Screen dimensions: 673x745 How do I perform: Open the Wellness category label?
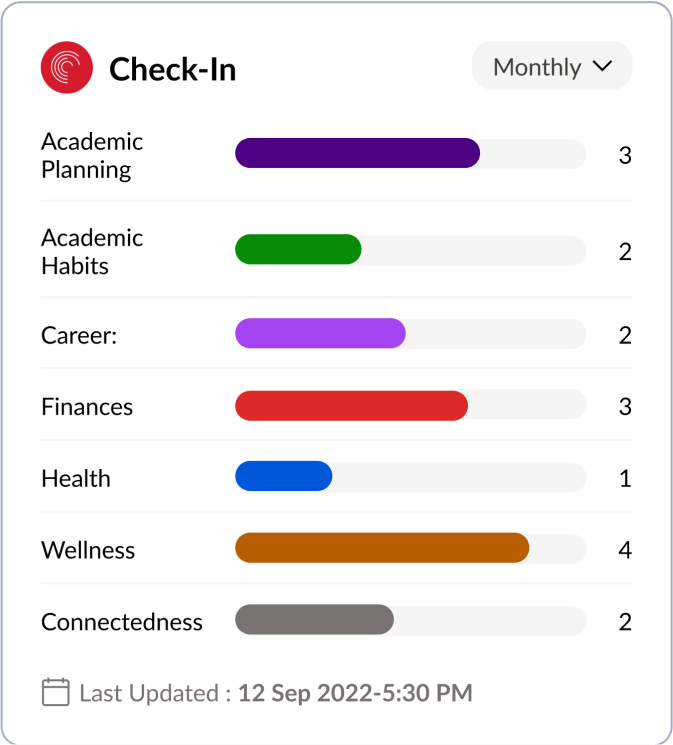pyautogui.click(x=88, y=550)
